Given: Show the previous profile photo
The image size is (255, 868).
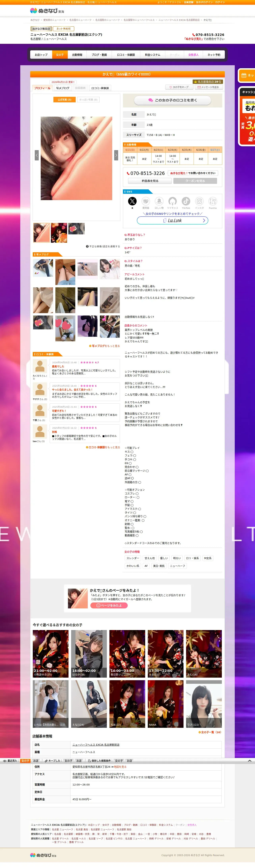Looking at the screenshot, I should click(x=37, y=155).
